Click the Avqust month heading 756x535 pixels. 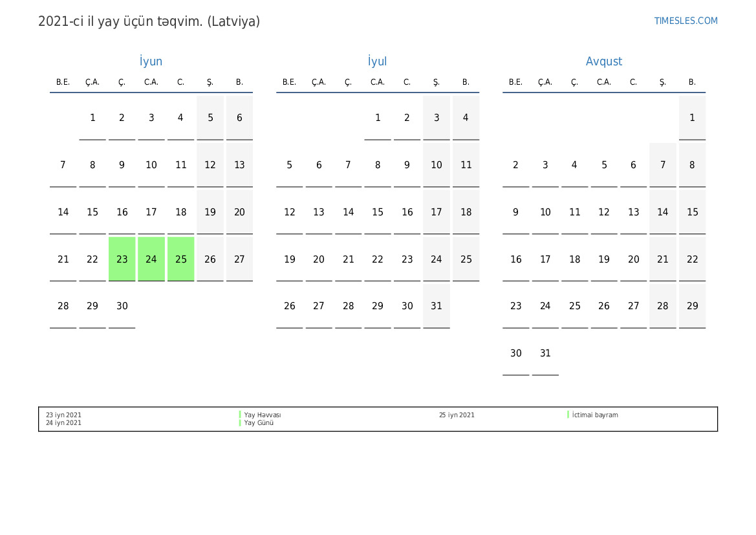coord(603,61)
